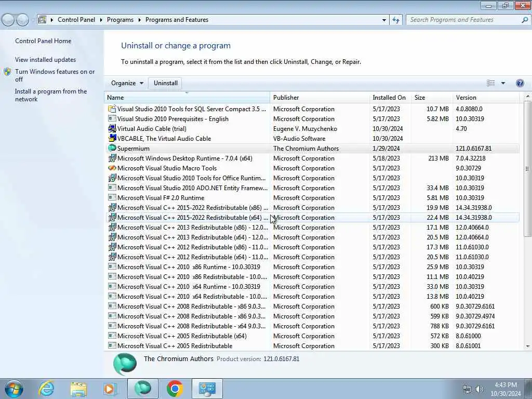The image size is (532, 399).
Task: Open Windows Media Player from taskbar
Action: pyautogui.click(x=110, y=389)
